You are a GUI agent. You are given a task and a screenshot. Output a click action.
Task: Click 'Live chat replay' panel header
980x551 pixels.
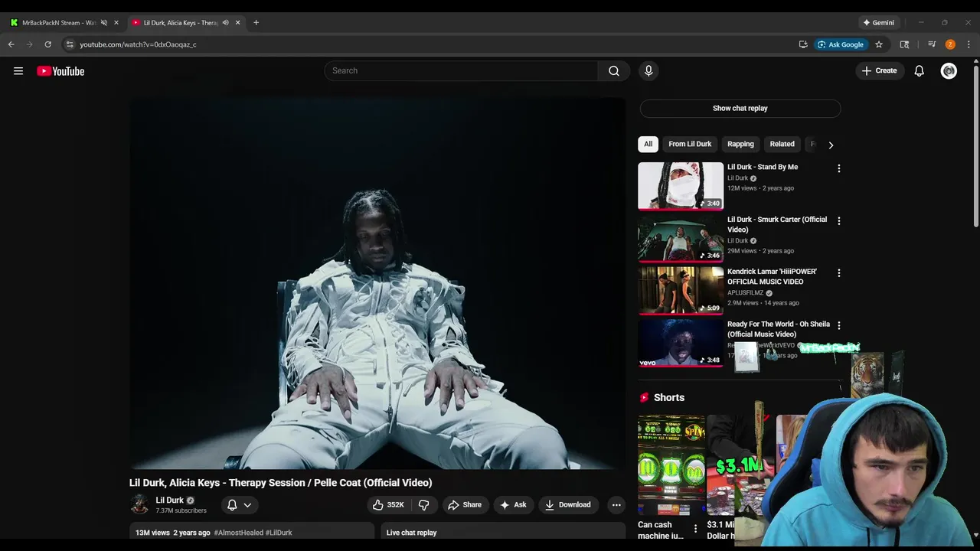411,533
